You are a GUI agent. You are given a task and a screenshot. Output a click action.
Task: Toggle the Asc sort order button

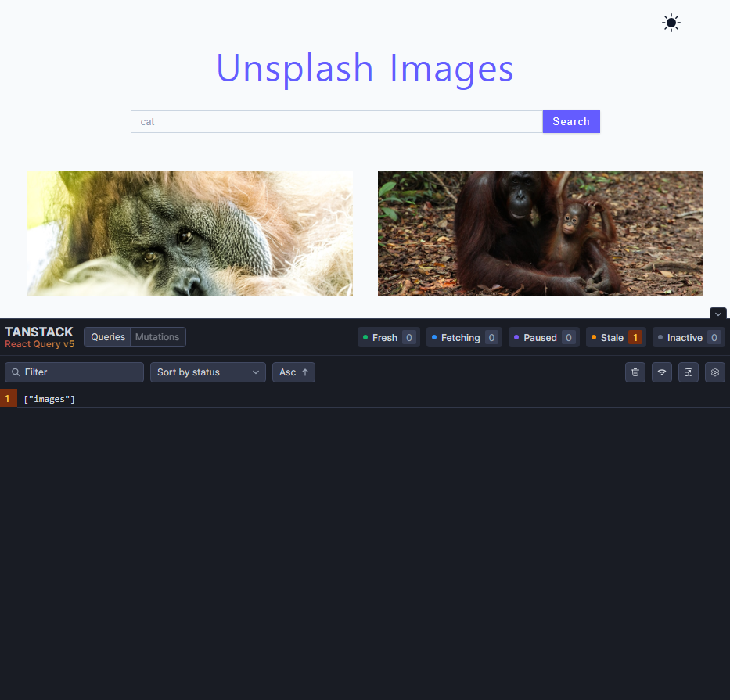tap(293, 372)
